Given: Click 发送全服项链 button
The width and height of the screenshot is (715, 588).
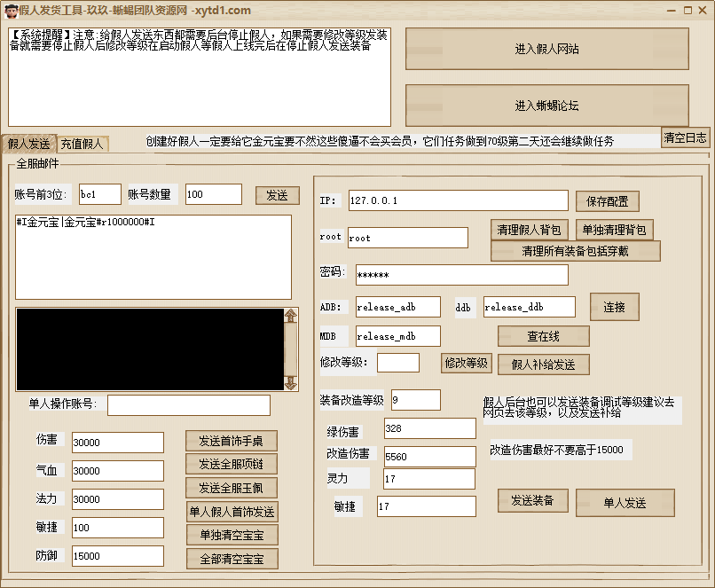Looking at the screenshot, I should tap(232, 464).
